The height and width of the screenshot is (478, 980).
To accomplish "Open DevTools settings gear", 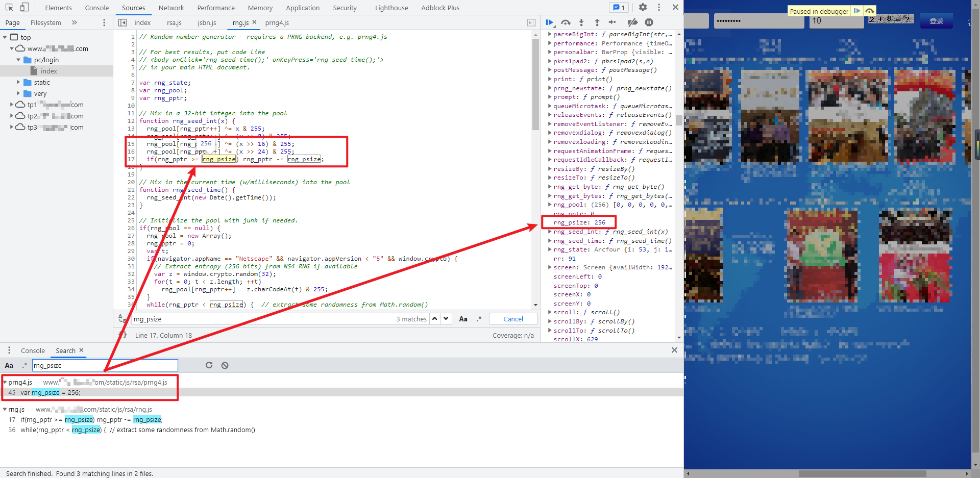I will pyautogui.click(x=643, y=7).
